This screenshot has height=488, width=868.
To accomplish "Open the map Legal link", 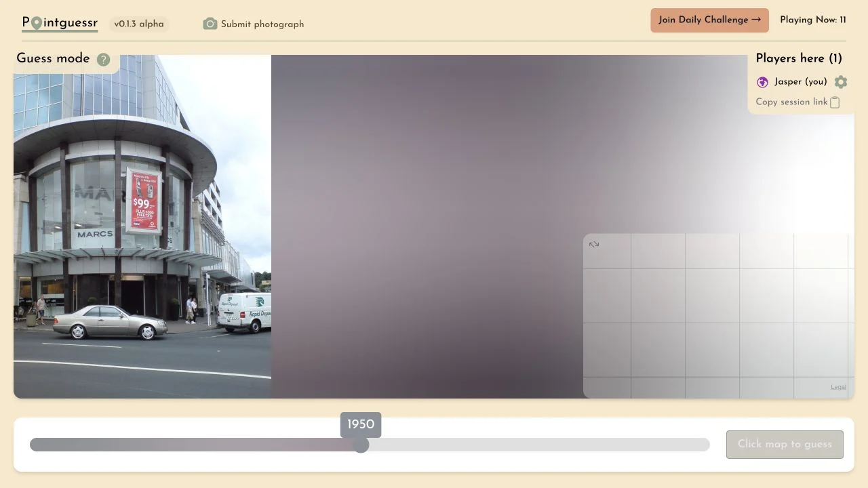I will point(838,388).
